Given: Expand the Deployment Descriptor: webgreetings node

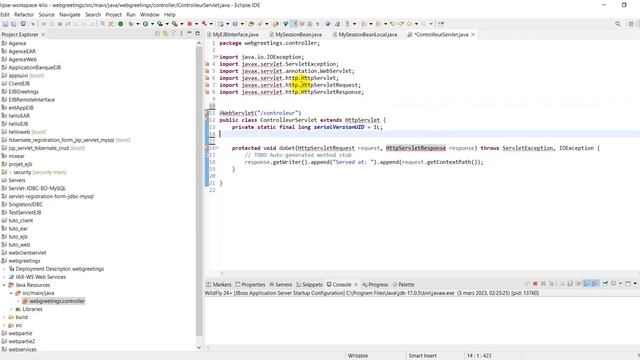Looking at the screenshot, I should (4, 269).
